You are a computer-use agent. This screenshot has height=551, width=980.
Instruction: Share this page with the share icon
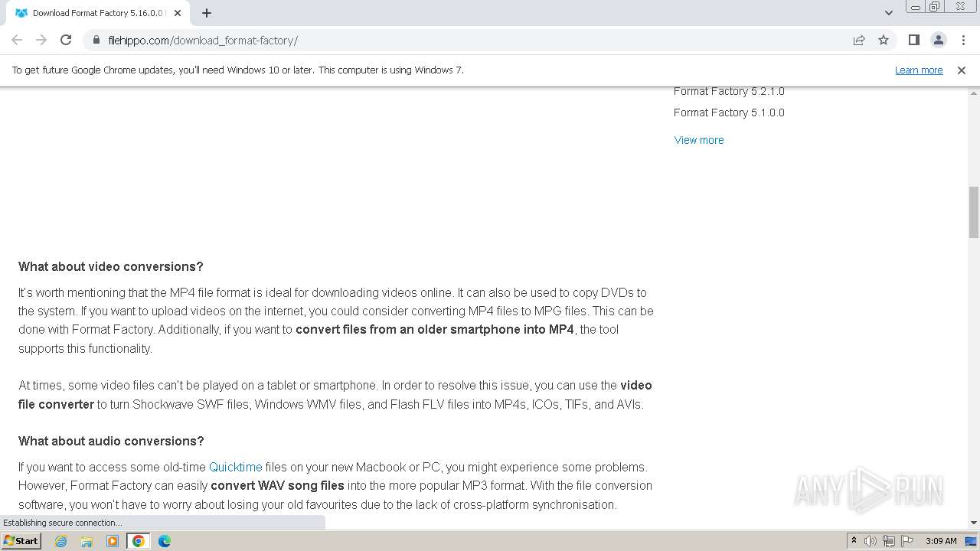click(x=859, y=40)
